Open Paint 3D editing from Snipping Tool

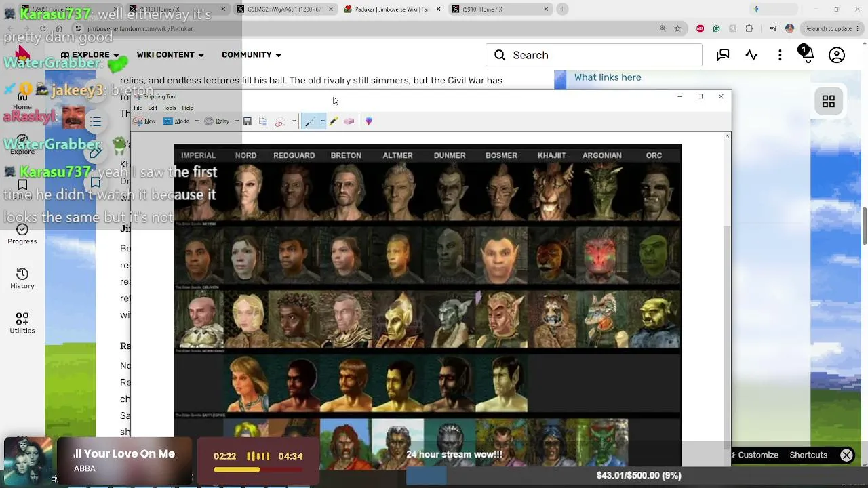tap(369, 121)
